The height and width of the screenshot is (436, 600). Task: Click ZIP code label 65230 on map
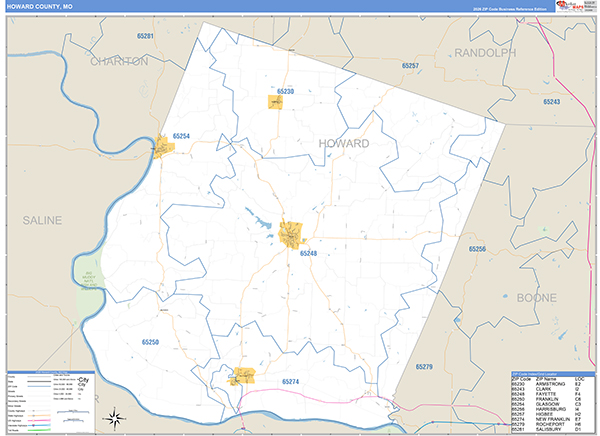[285, 91]
